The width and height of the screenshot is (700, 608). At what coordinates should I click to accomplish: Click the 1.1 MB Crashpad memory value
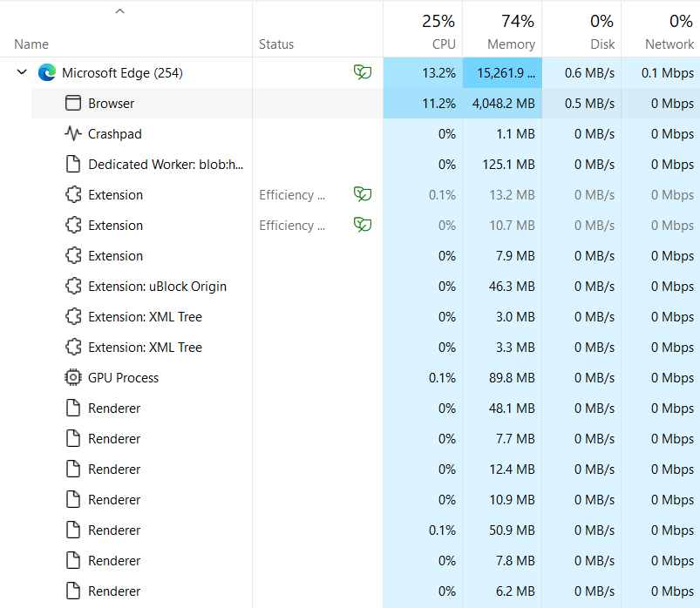click(515, 134)
